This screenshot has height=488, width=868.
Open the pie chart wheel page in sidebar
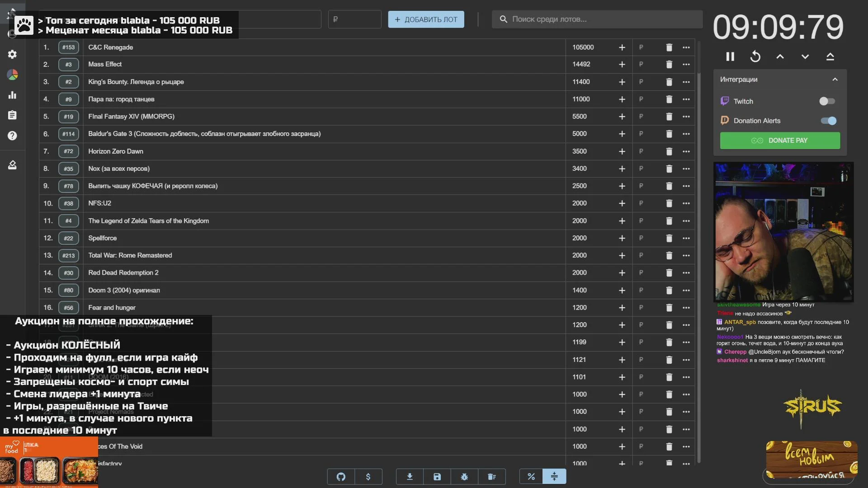coord(12,75)
